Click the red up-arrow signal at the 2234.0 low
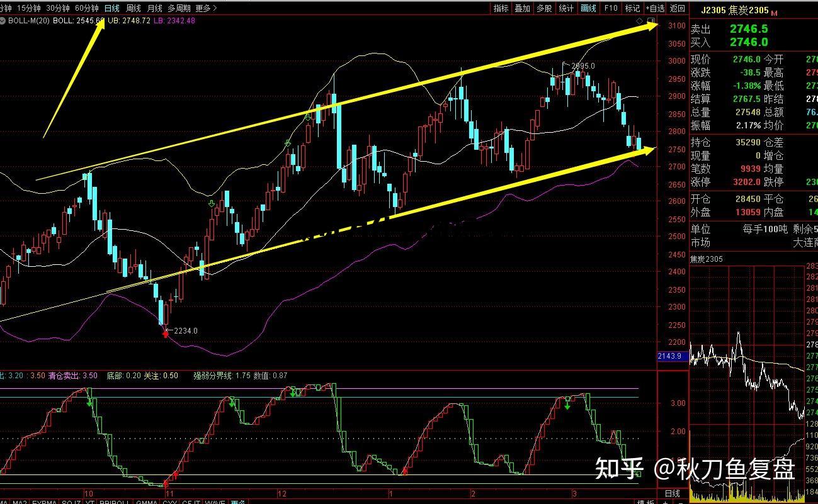The width and height of the screenshot is (818, 504). point(166,333)
